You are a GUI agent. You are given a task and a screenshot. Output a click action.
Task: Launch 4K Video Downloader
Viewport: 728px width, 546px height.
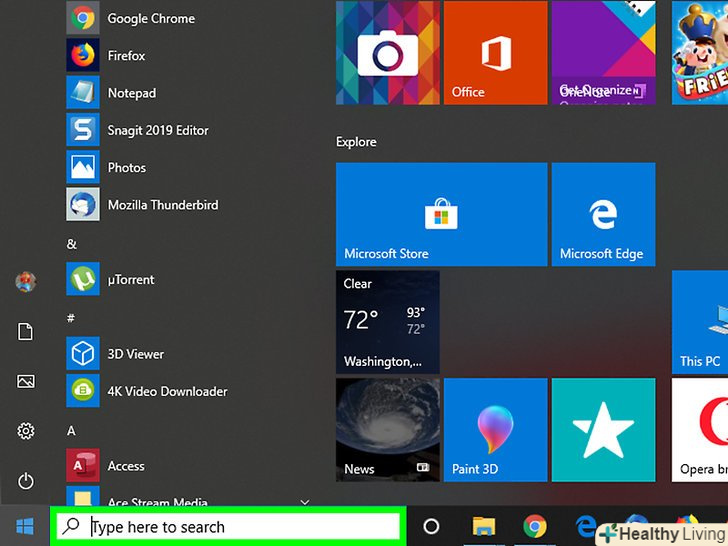[166, 391]
